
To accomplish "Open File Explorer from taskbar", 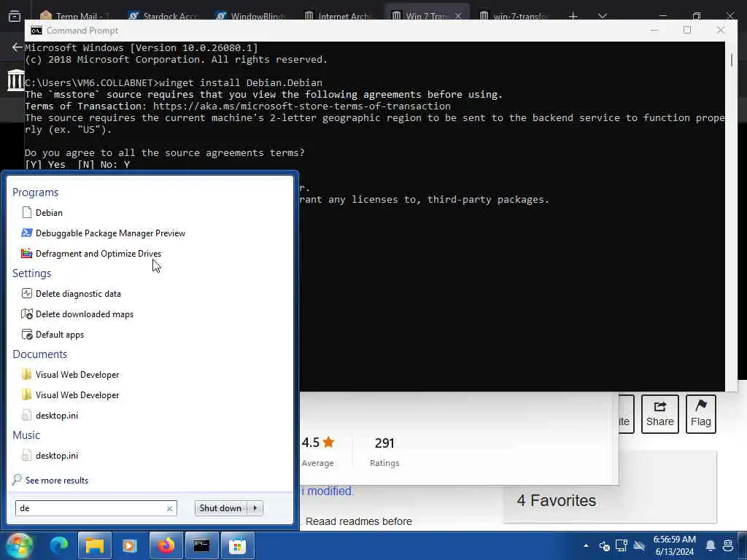I will coord(95,545).
